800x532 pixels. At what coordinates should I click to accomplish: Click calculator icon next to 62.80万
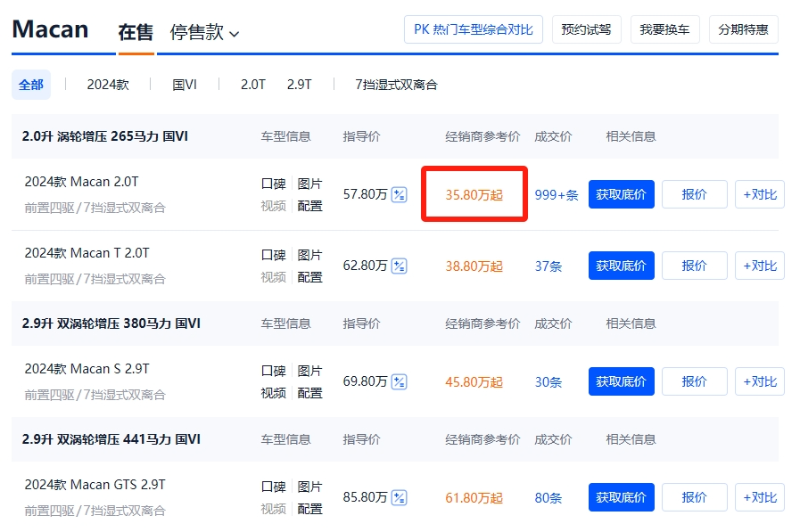coord(399,266)
